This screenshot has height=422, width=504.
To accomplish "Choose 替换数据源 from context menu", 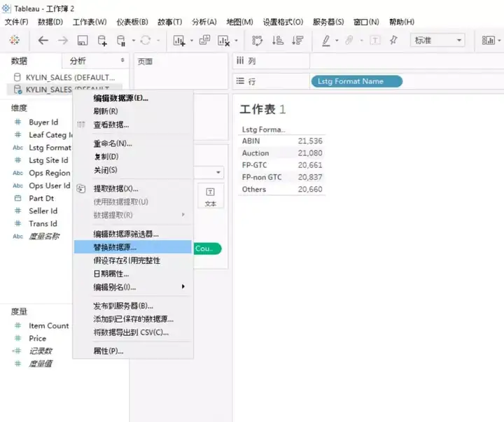I will click(133, 247).
